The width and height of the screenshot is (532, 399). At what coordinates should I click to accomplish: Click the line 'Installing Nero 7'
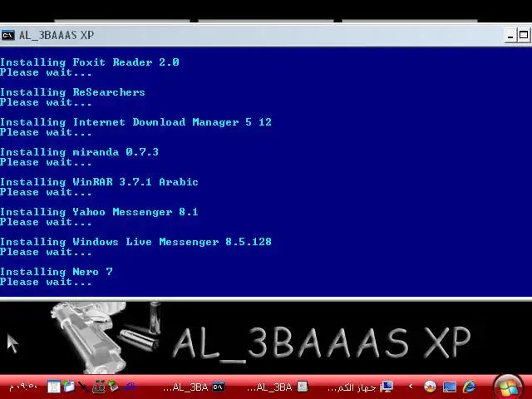click(57, 272)
